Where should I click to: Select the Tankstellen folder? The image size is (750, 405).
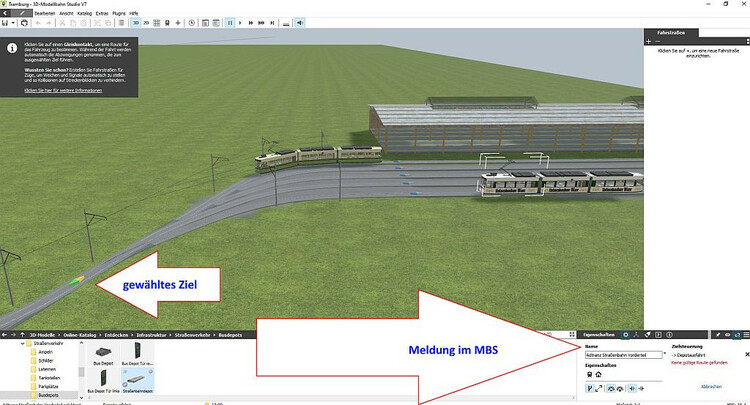49,378
